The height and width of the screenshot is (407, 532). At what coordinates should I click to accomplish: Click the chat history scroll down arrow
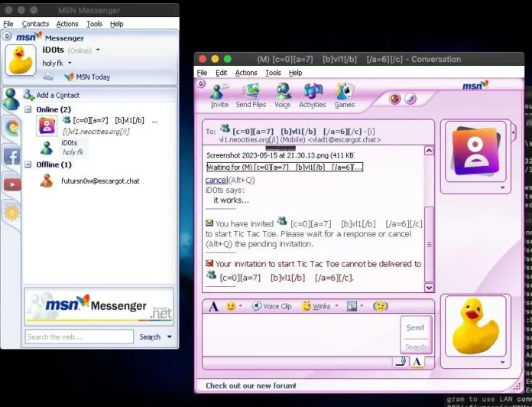429,288
